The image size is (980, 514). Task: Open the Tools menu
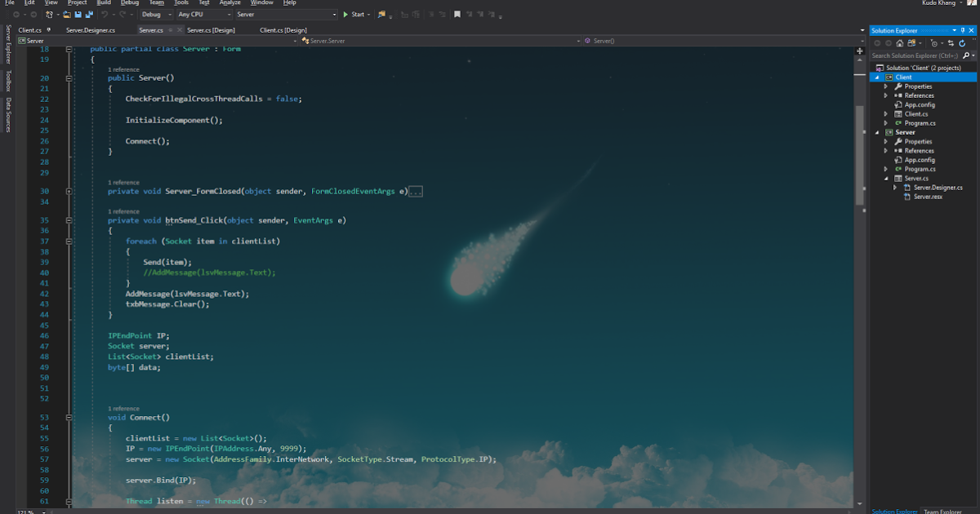[180, 2]
